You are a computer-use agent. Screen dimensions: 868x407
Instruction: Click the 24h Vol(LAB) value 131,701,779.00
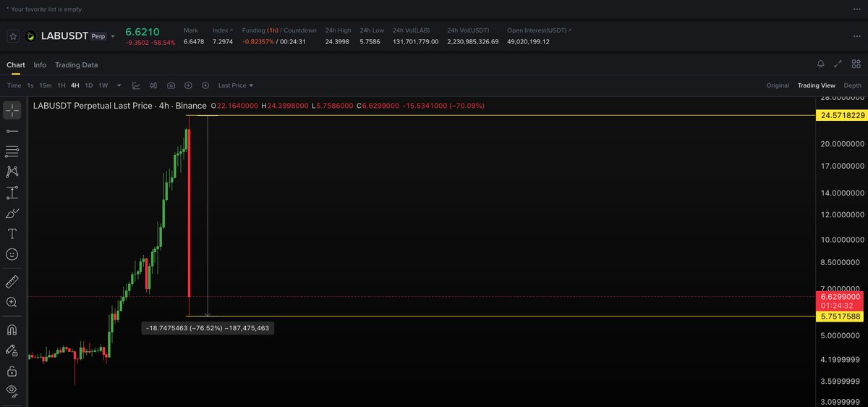tap(415, 41)
